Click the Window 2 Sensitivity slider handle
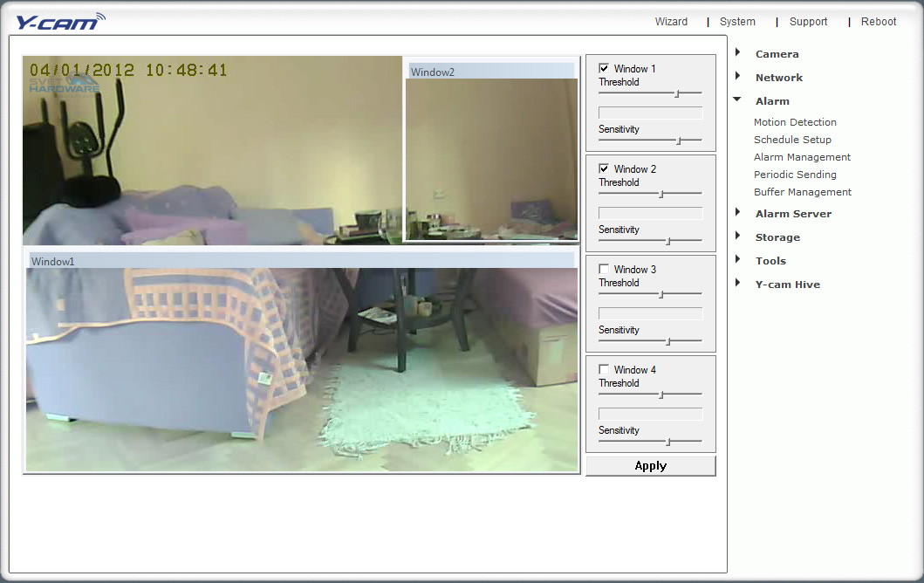This screenshot has height=583, width=924. 668,241
